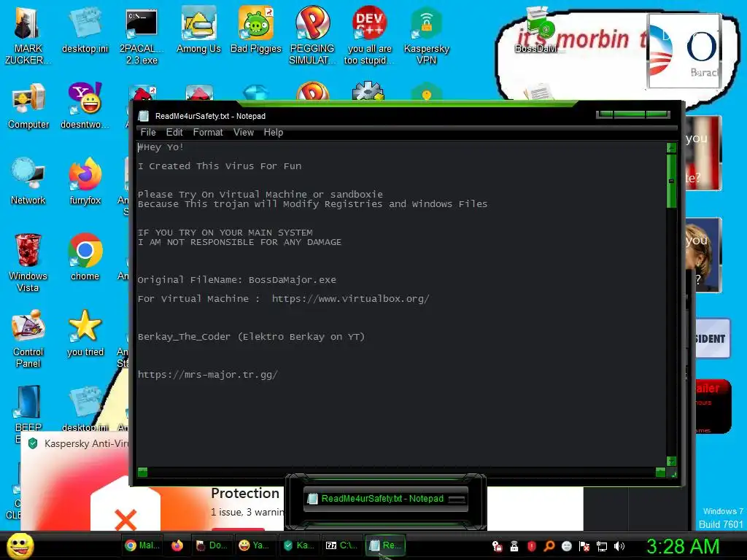Image resolution: width=747 pixels, height=560 pixels.
Task: Switch to the Chrome 'Mal...' taskbar button
Action: click(x=142, y=545)
